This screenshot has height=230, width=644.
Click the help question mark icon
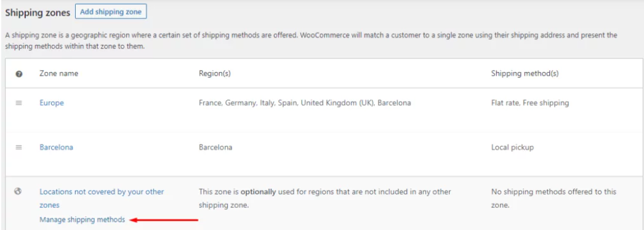(x=18, y=74)
